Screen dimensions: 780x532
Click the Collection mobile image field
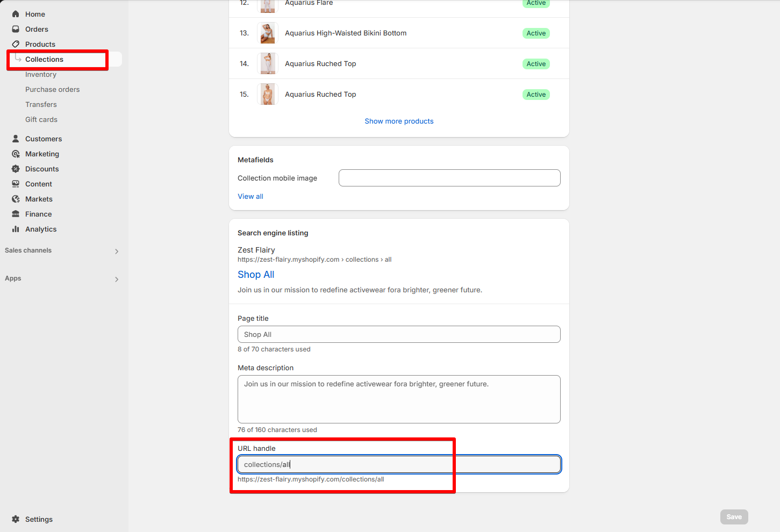(449, 178)
